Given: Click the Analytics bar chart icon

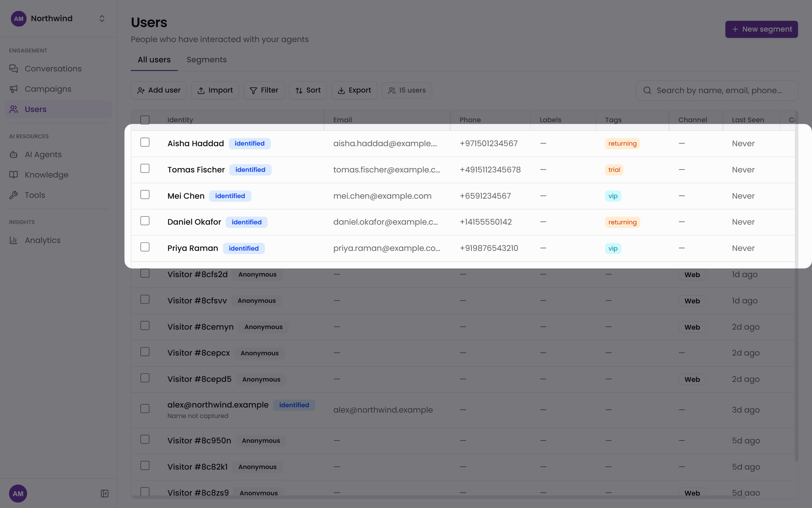Looking at the screenshot, I should 14,240.
